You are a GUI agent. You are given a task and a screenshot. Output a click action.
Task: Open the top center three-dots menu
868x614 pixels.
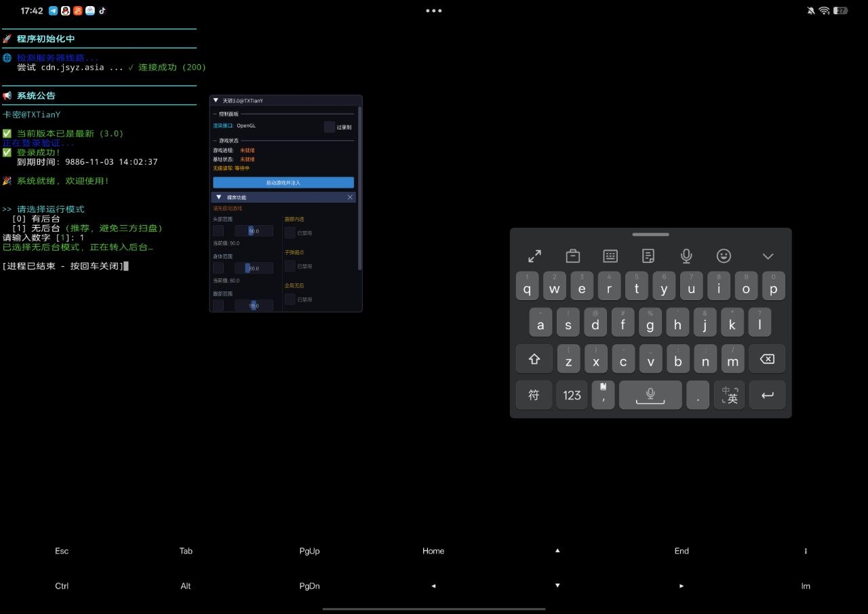tap(434, 11)
